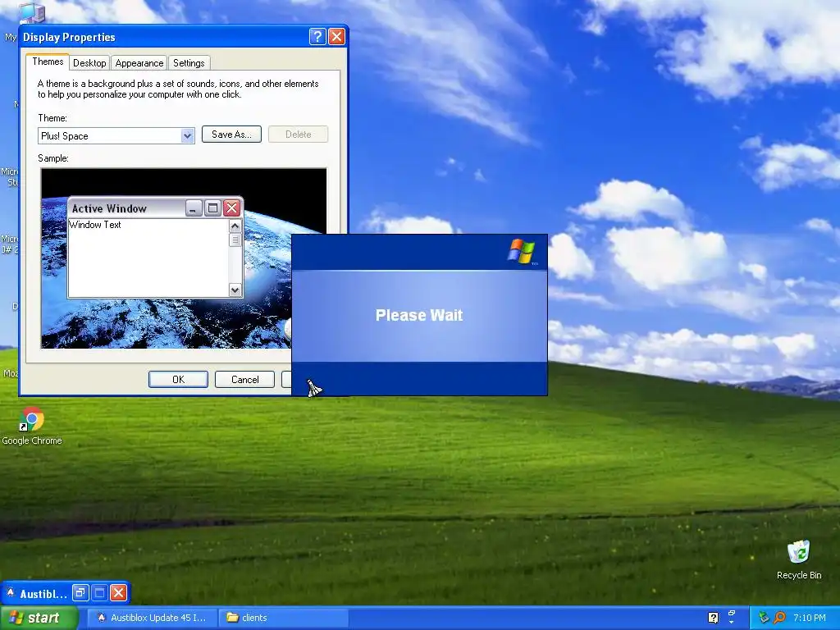Maximize the minimized Austiblox window
The image size is (840, 630).
coord(99,593)
